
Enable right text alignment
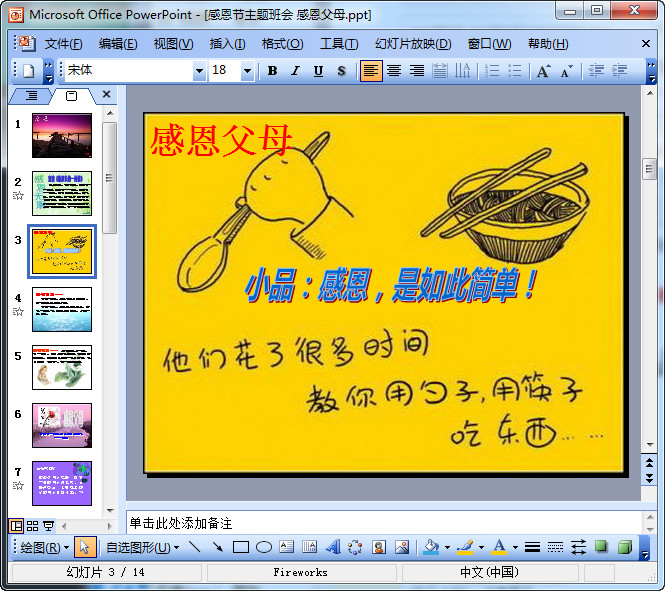(417, 71)
